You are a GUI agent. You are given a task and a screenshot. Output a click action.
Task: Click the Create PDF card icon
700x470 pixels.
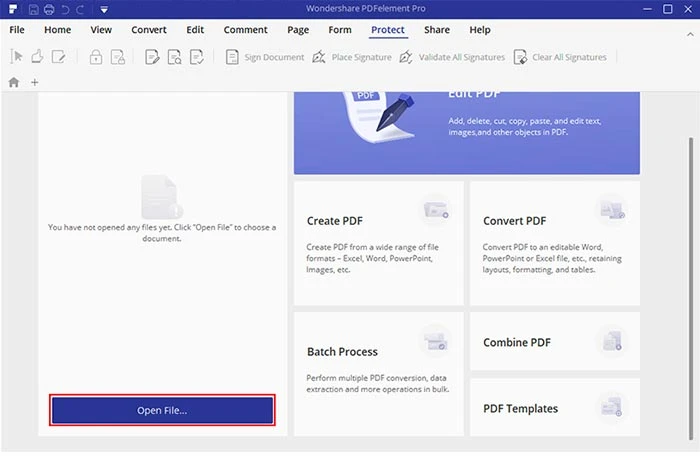pos(436,210)
